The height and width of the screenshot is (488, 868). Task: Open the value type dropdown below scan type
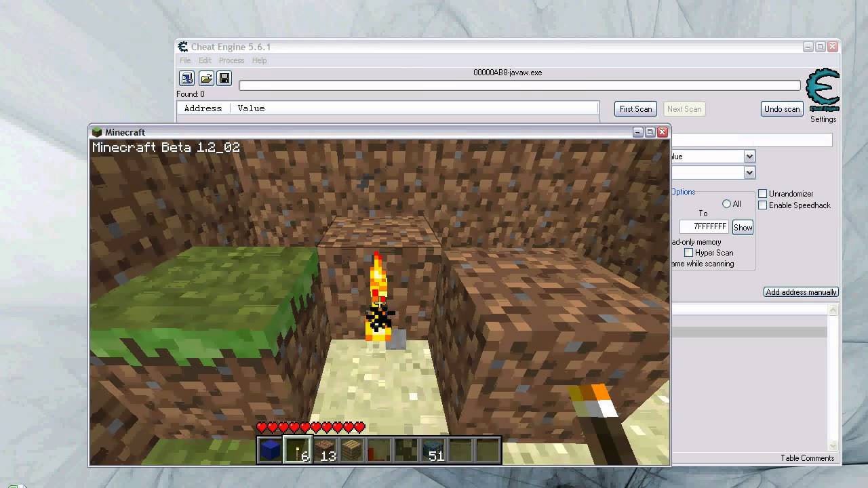pos(749,173)
